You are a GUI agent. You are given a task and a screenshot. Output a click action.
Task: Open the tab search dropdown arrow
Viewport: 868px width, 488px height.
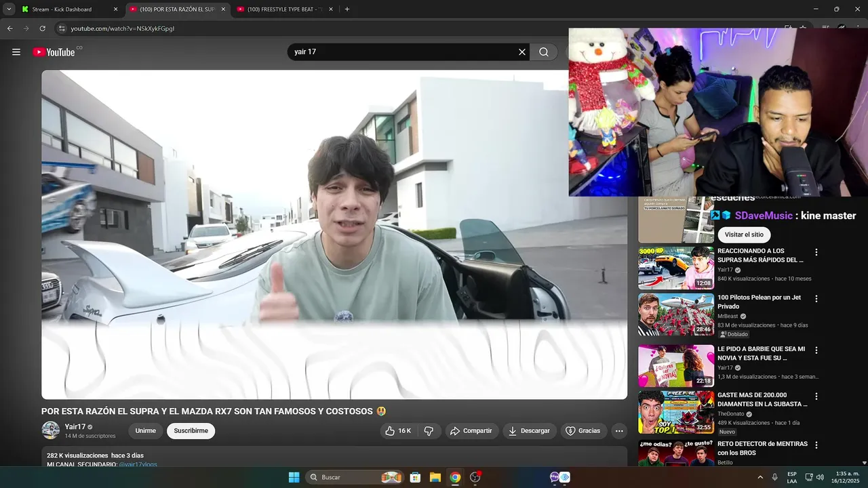point(9,9)
